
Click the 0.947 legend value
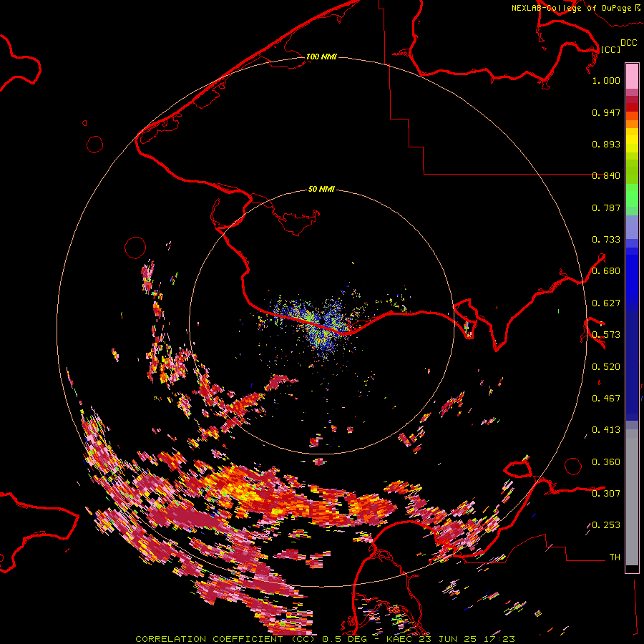606,112
